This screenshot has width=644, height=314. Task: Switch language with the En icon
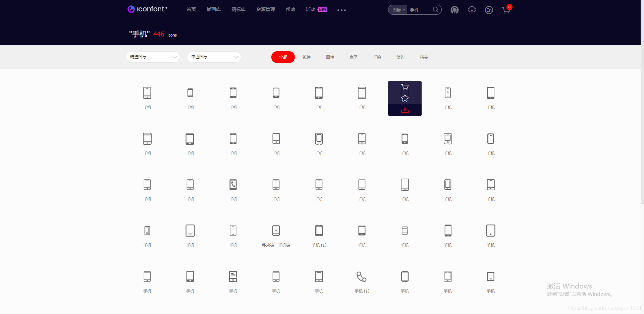(489, 10)
